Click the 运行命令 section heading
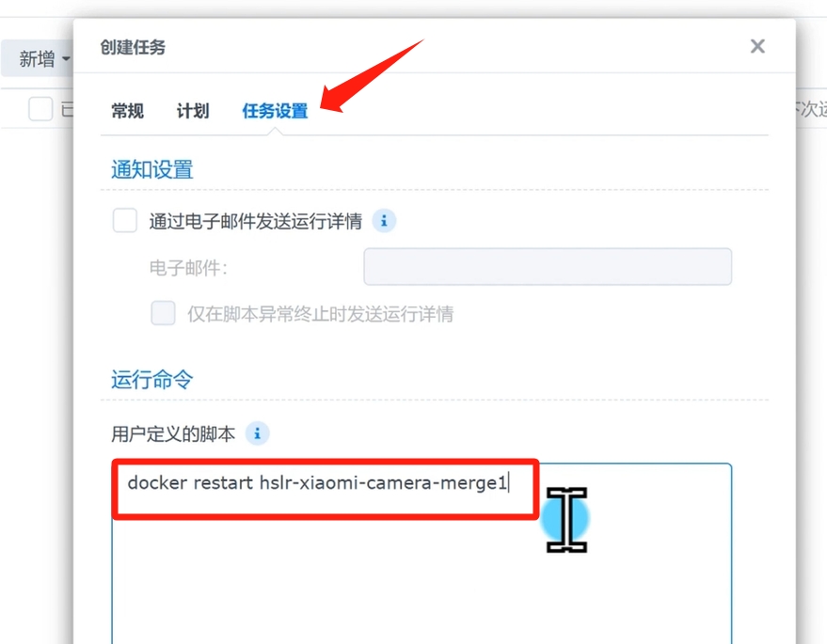The image size is (827, 644). click(x=151, y=380)
